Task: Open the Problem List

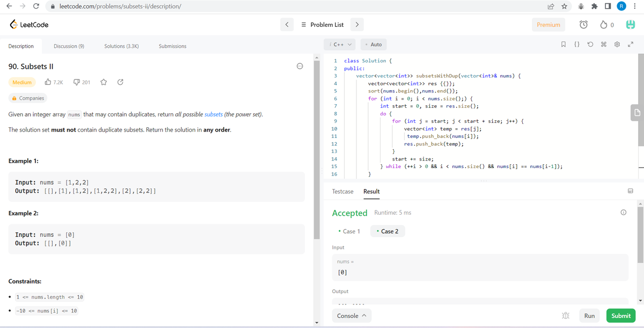Action: tap(323, 25)
